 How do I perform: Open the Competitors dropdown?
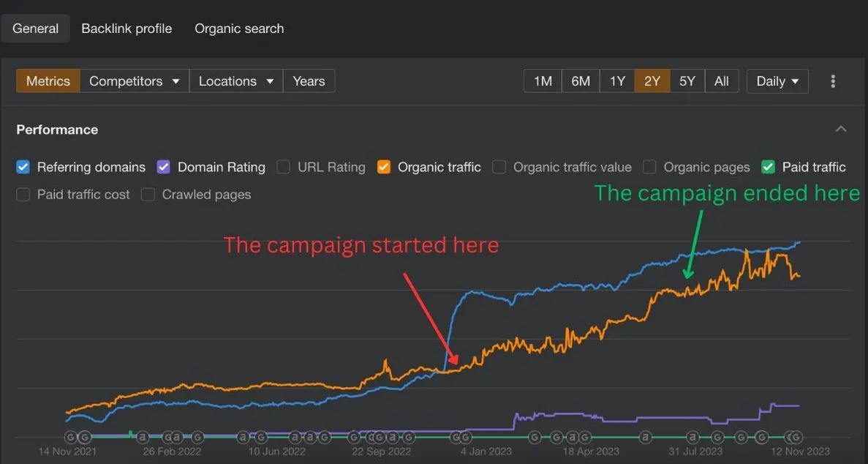[x=135, y=81]
